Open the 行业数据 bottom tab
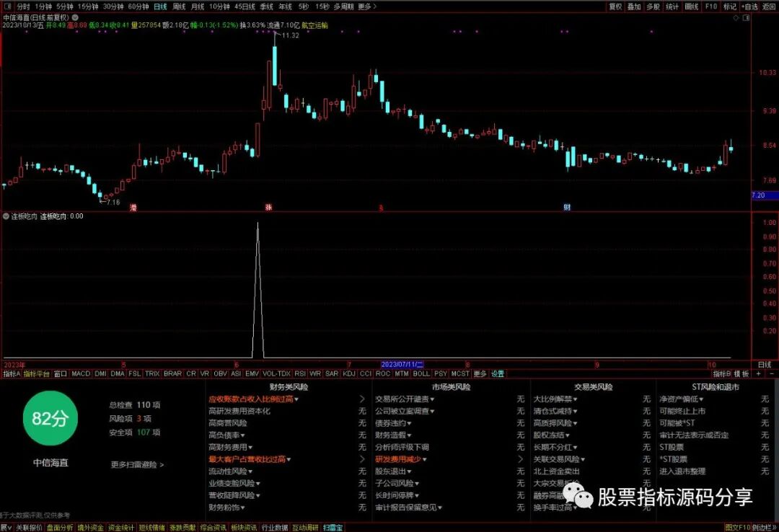This screenshot has height=532, width=779. pyautogui.click(x=275, y=528)
